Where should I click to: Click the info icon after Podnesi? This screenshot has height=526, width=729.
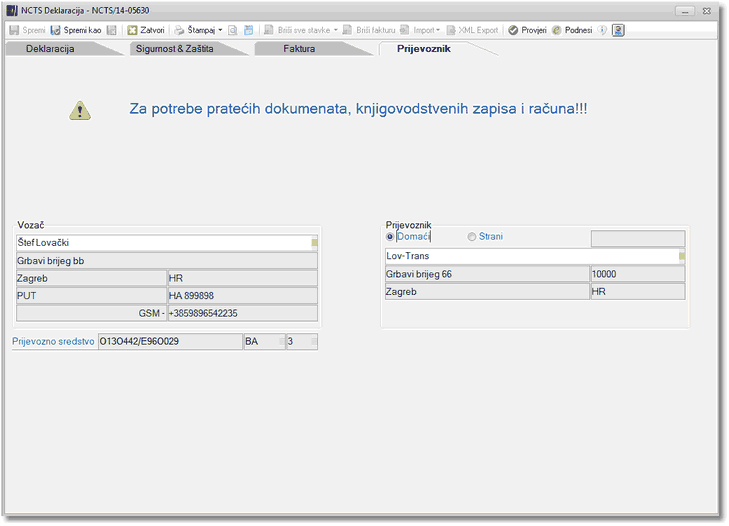click(x=603, y=30)
